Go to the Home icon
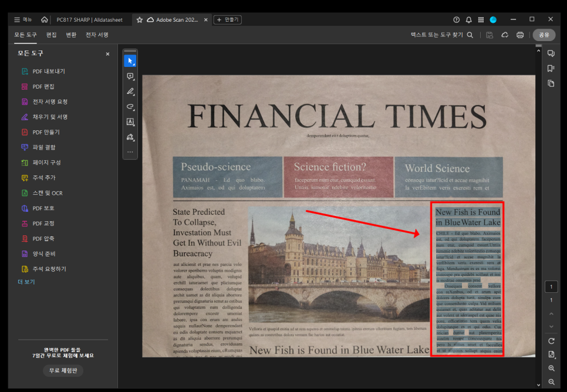 44,19
